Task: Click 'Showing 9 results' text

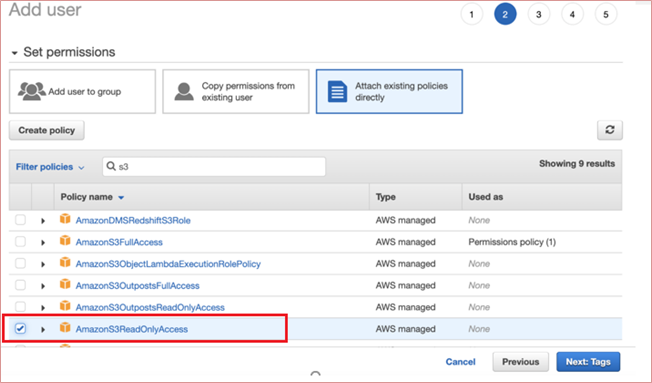Action: [577, 163]
